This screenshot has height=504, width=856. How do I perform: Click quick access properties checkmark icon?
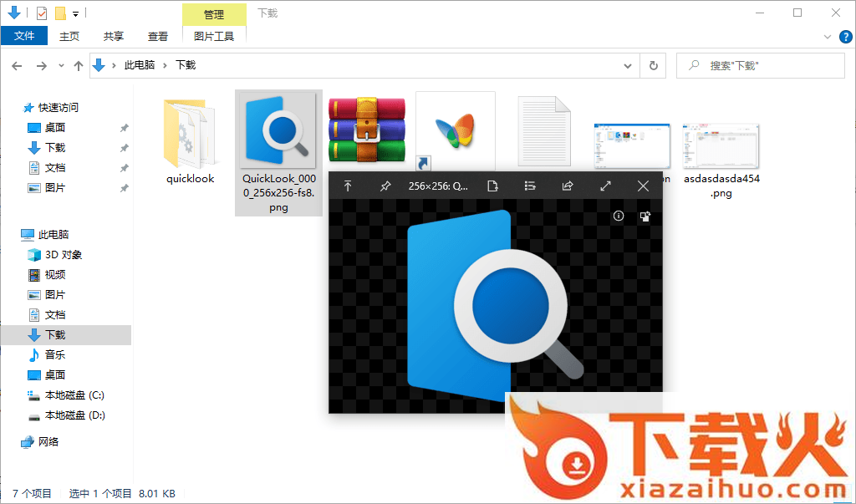click(42, 13)
